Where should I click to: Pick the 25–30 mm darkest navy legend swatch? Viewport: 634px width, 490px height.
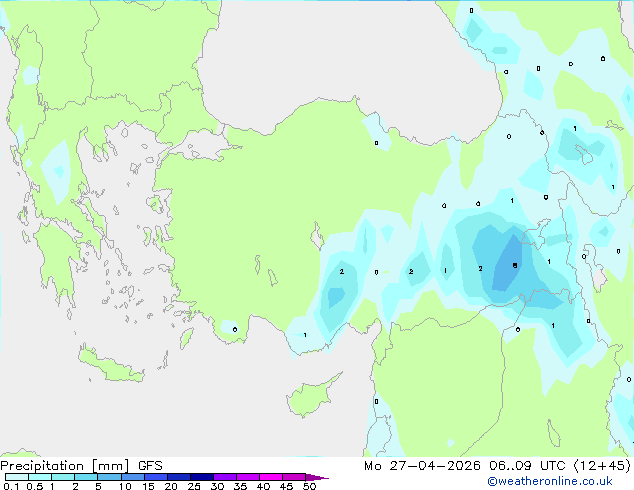pyautogui.click(x=202, y=477)
